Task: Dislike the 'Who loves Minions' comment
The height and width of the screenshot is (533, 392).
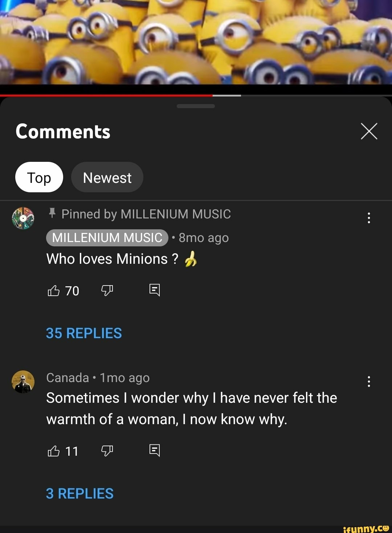Action: point(107,290)
